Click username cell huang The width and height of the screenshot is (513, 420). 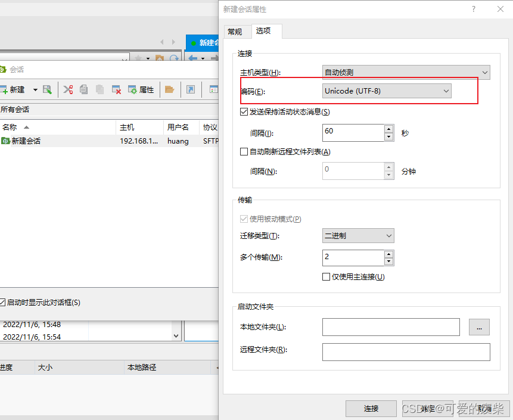pos(178,141)
